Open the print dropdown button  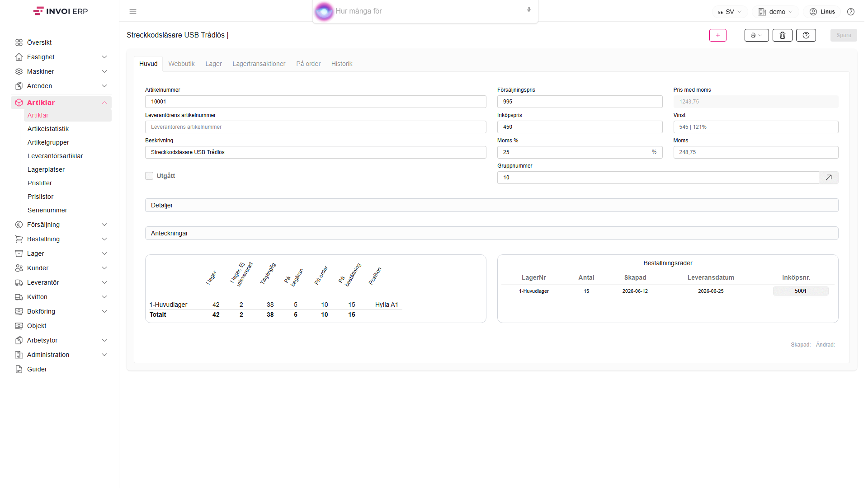tap(756, 35)
